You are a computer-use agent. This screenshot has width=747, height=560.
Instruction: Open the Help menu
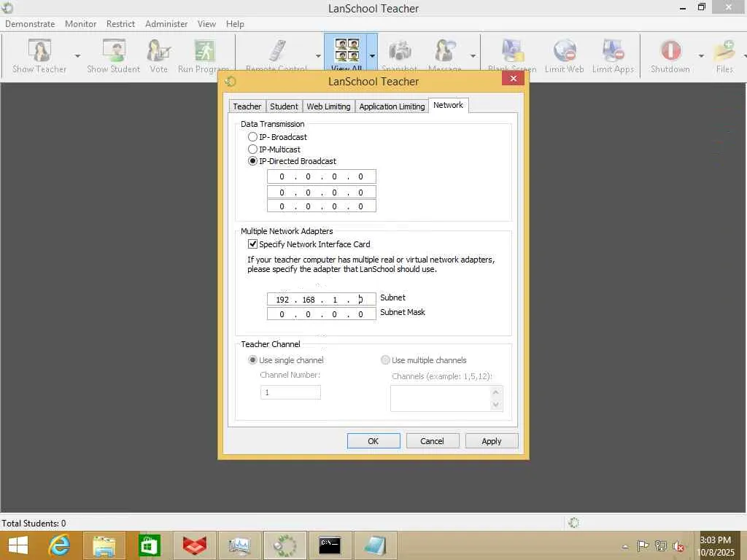point(235,24)
